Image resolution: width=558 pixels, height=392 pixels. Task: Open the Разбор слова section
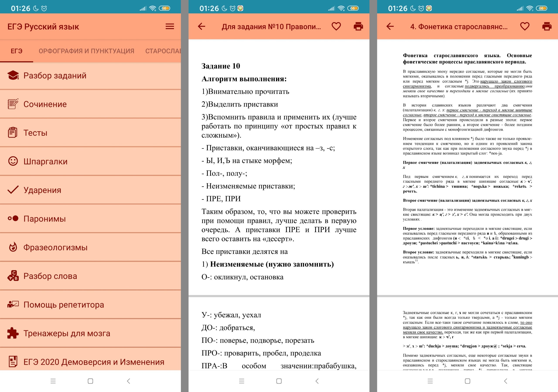pos(90,276)
